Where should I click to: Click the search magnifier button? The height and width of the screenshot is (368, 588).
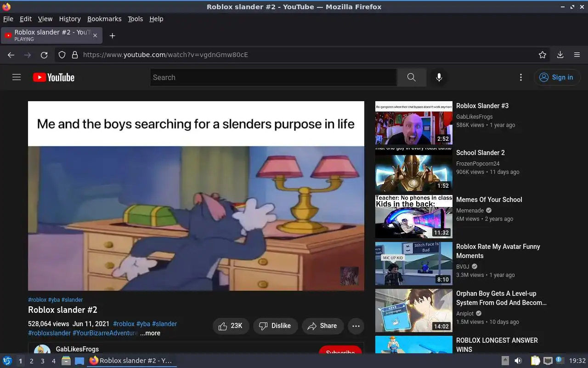[411, 77]
